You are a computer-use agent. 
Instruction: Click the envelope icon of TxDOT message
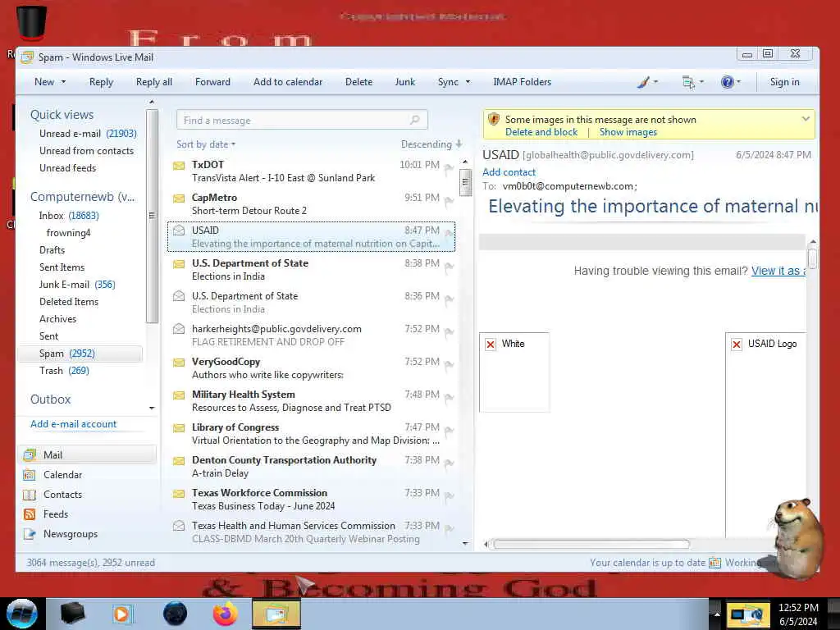pyautogui.click(x=179, y=166)
